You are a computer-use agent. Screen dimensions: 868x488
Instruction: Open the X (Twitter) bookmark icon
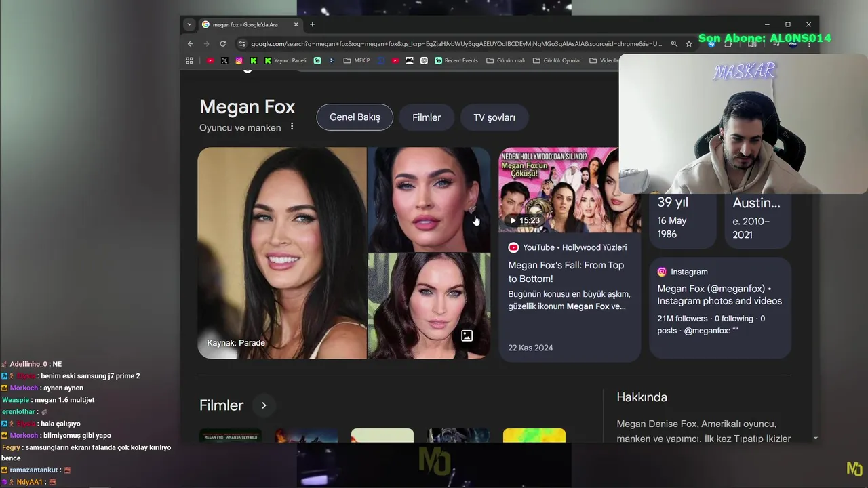[x=224, y=60]
